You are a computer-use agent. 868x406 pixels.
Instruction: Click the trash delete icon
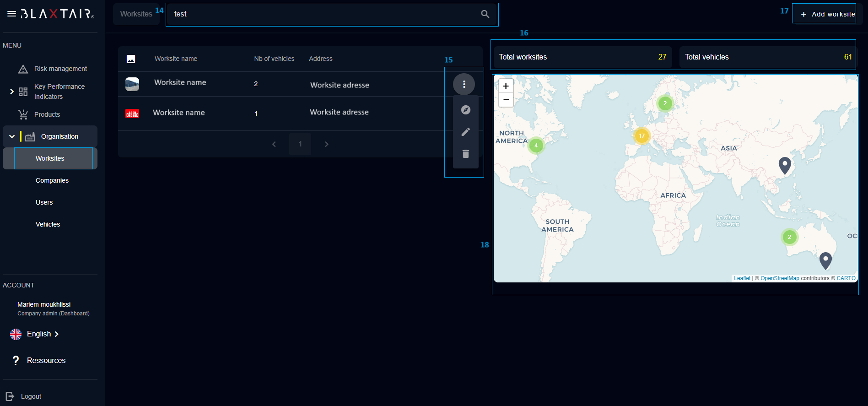coord(465,154)
